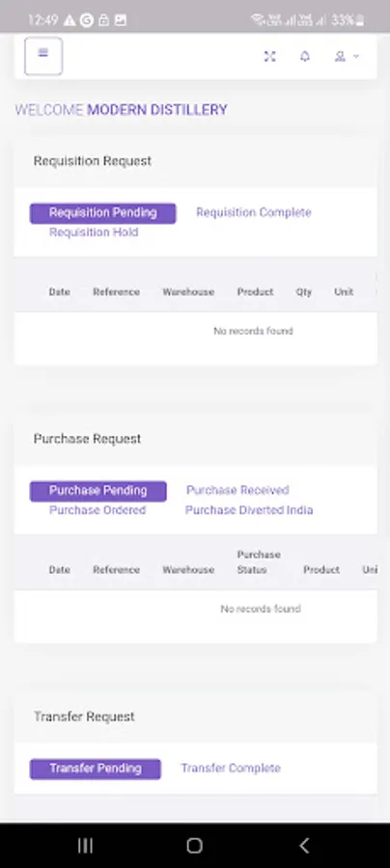Tap the Android back button

click(x=303, y=845)
